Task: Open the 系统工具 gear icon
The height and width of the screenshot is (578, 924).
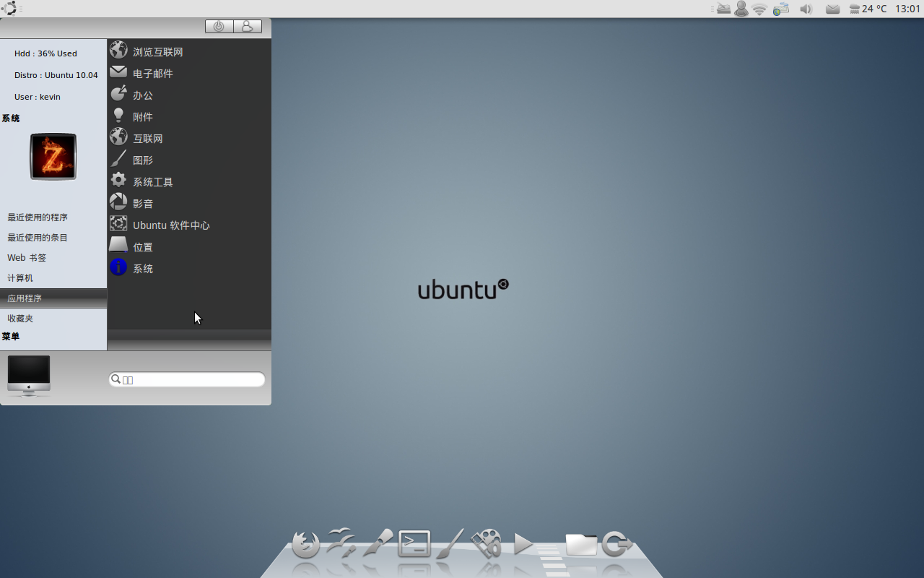Action: [118, 181]
